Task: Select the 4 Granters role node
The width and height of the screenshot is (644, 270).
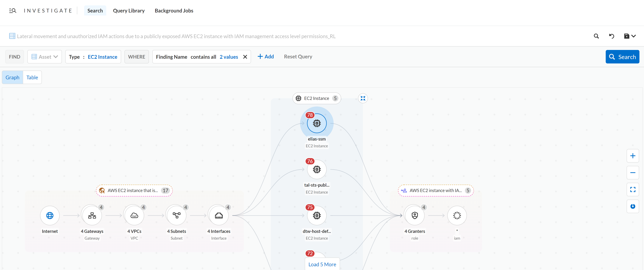Action: [x=415, y=215]
